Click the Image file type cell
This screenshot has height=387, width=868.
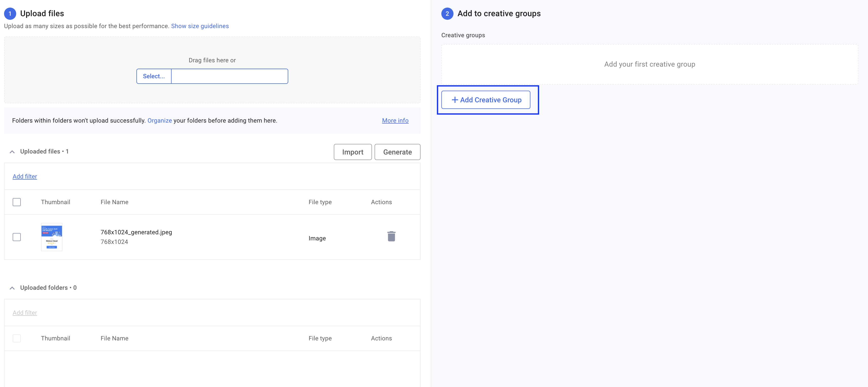tap(317, 238)
